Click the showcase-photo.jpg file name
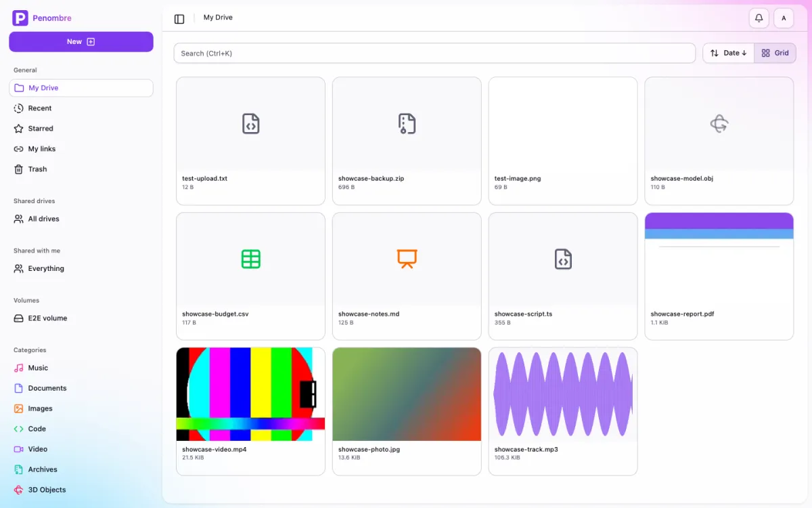The width and height of the screenshot is (812, 508). point(369,450)
